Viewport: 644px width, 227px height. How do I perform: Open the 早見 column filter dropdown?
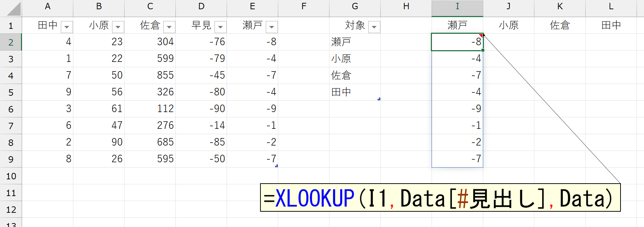click(221, 27)
